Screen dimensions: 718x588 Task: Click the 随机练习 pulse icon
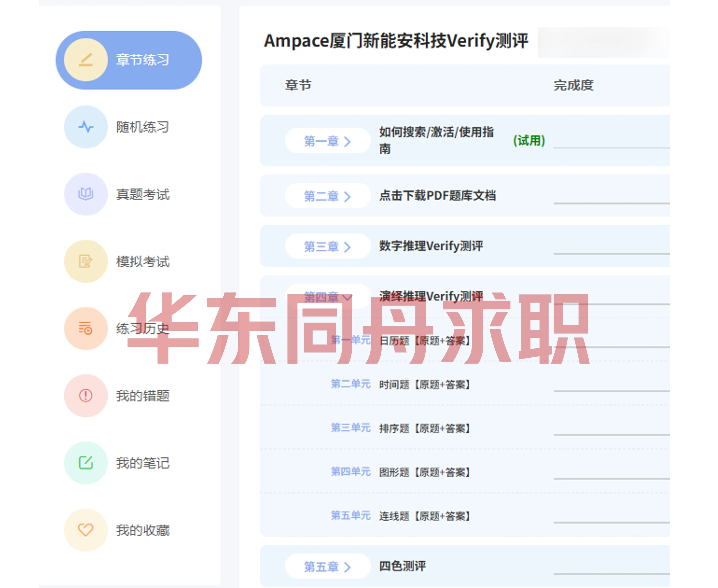tap(86, 127)
